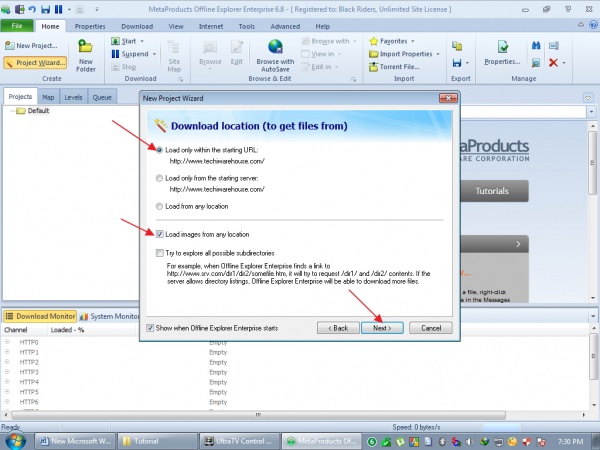Click the Next button in wizard
Screen dimensions: 600x450
pyautogui.click(x=382, y=328)
